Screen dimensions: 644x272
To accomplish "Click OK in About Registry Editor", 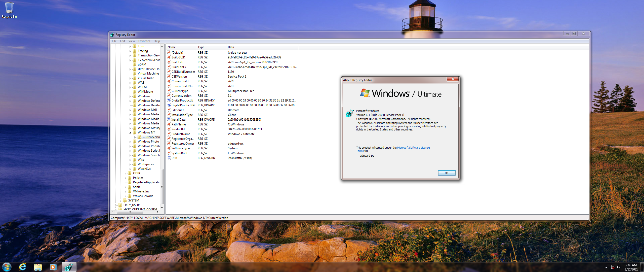I will (x=447, y=173).
